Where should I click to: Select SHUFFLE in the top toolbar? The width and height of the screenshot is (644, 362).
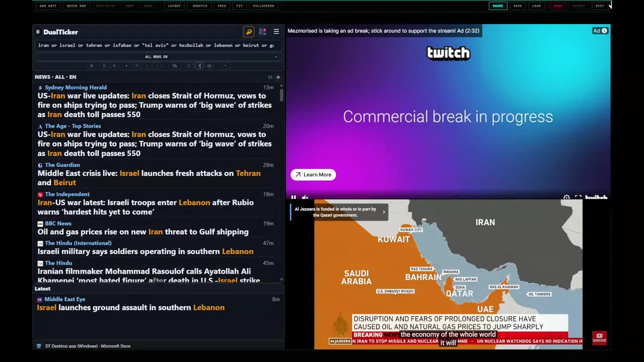200,6
